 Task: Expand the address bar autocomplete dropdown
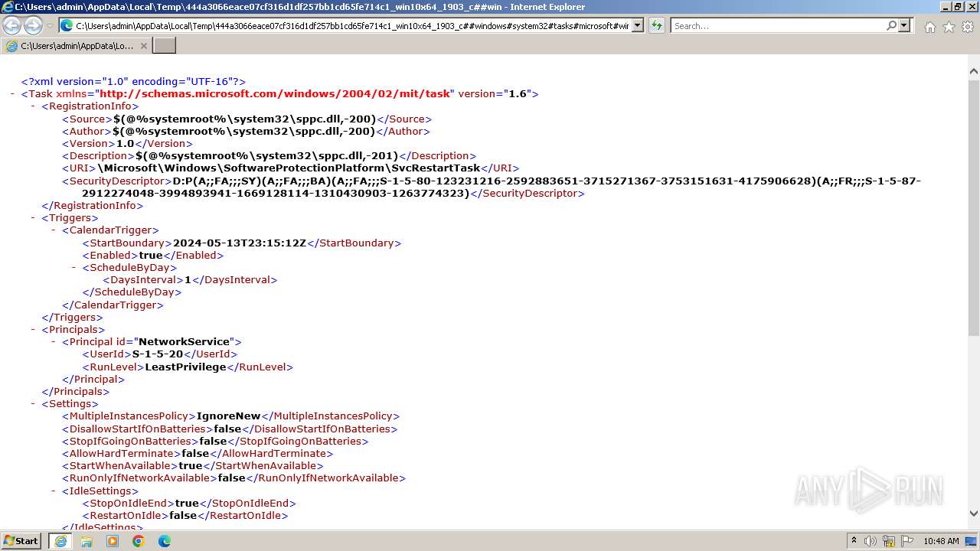tap(638, 26)
